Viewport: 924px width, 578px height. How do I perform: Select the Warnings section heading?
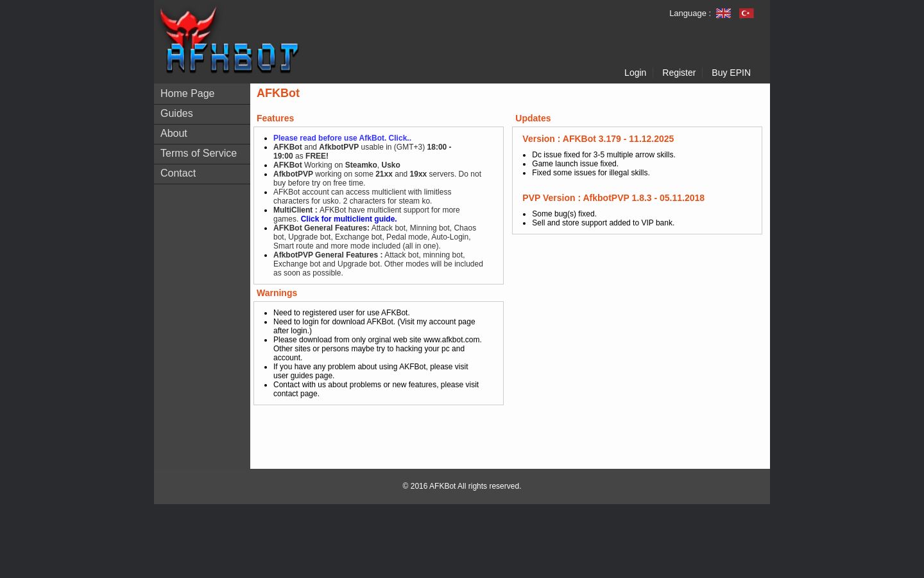[277, 293]
